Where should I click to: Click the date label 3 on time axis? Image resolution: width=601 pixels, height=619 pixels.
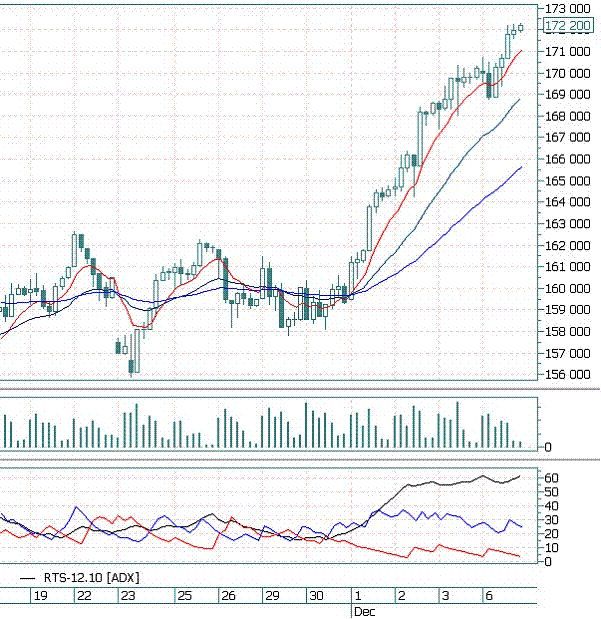[445, 596]
